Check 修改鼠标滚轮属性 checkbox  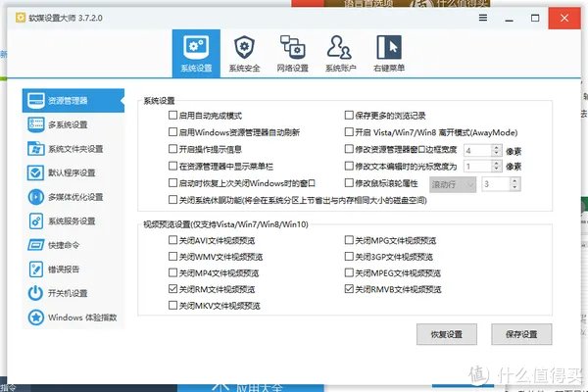point(349,183)
